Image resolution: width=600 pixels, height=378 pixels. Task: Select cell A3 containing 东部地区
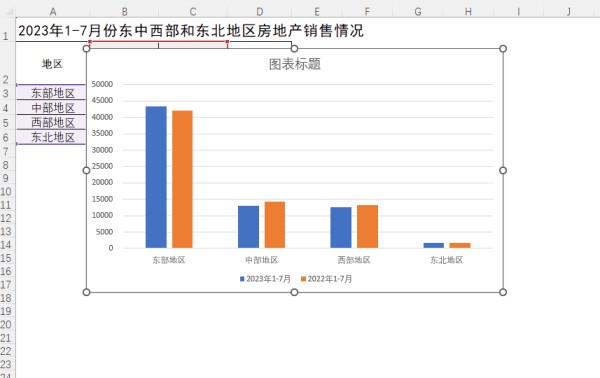[51, 93]
